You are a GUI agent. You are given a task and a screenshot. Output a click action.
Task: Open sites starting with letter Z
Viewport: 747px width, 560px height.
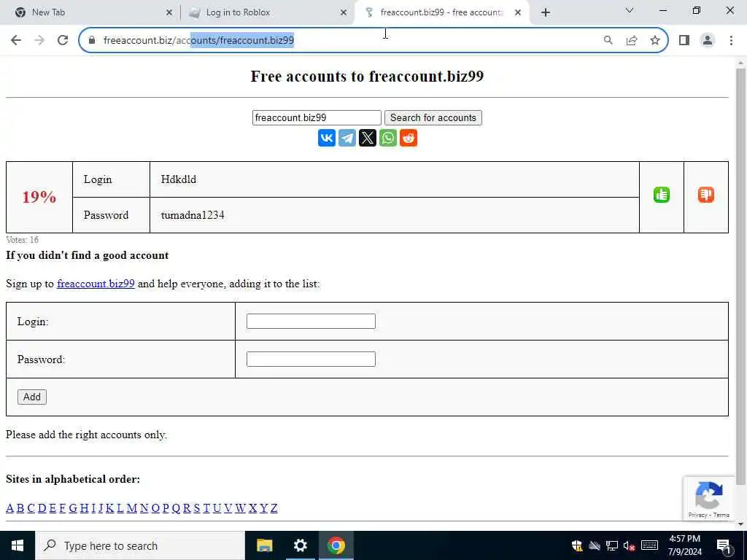point(274,508)
